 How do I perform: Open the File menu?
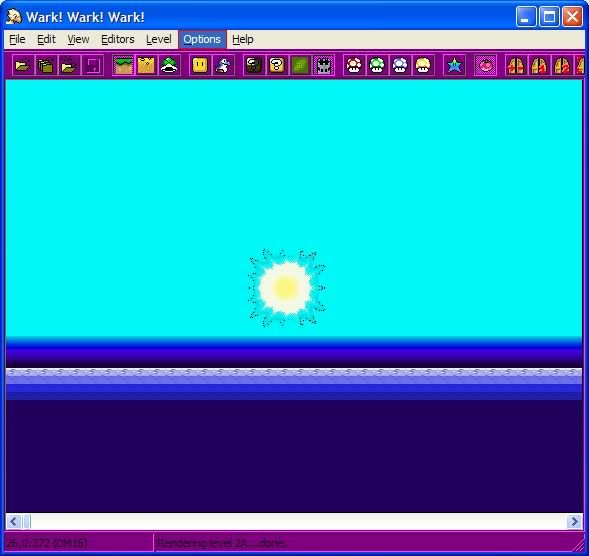[17, 39]
